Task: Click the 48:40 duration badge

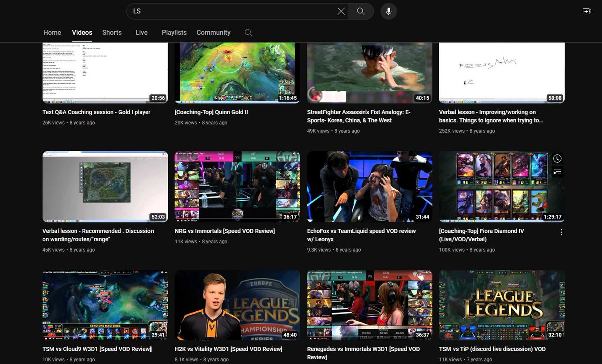Action: point(290,335)
